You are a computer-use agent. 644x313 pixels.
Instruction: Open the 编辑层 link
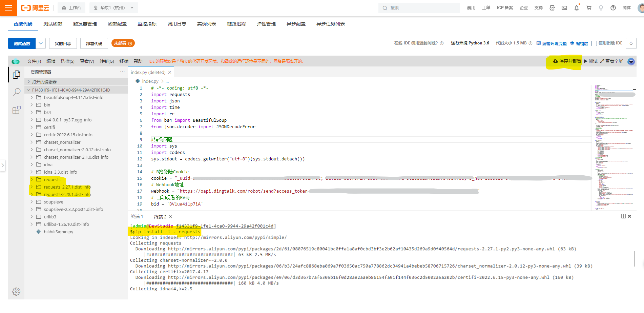pyautogui.click(x=579, y=43)
